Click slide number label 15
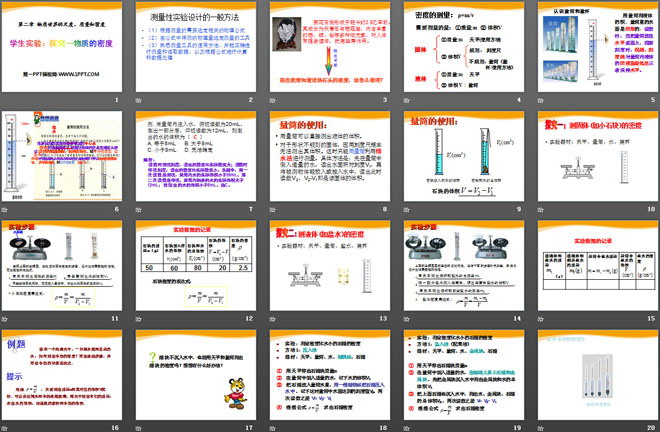660x432 pixels. [651, 318]
